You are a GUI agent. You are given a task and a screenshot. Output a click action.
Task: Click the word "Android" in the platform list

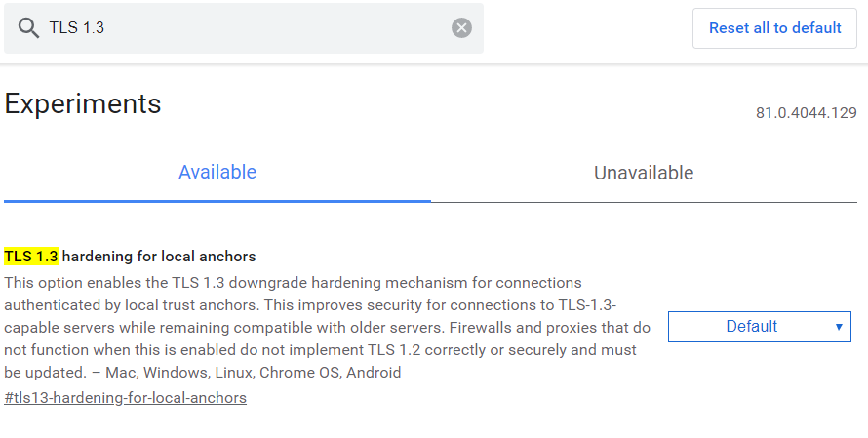pos(374,373)
